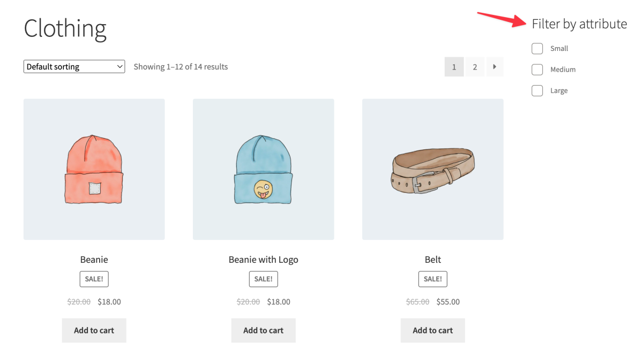Image resolution: width=643 pixels, height=364 pixels.
Task: Click the Belt product image
Action: [432, 169]
